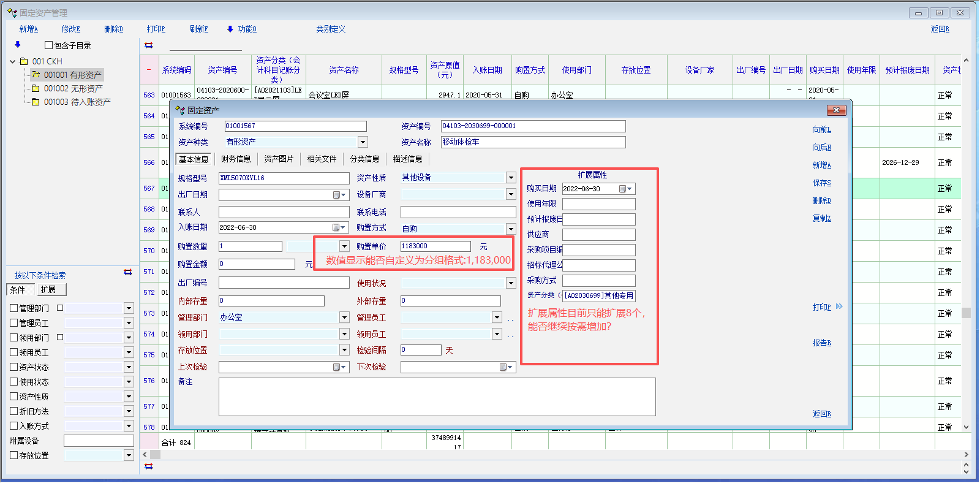Enable the 领用部门 filter checkbox
Image resolution: width=980 pixels, height=483 pixels.
click(x=14, y=338)
